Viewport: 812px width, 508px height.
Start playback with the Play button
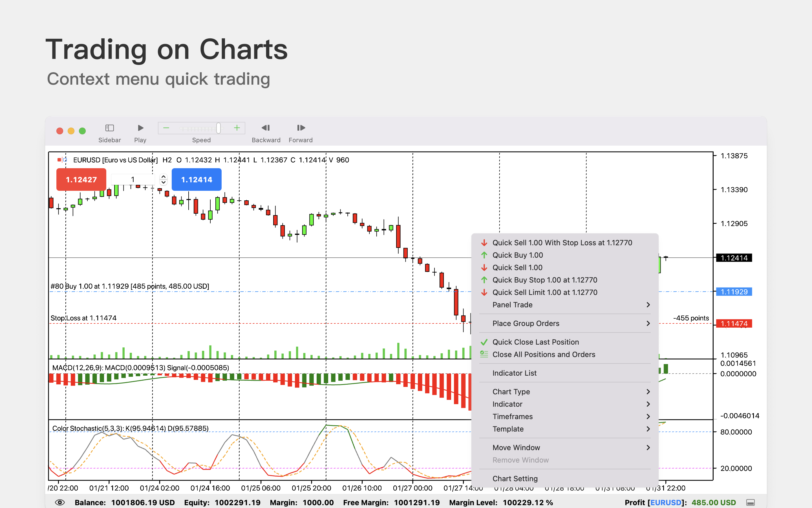pyautogui.click(x=141, y=128)
